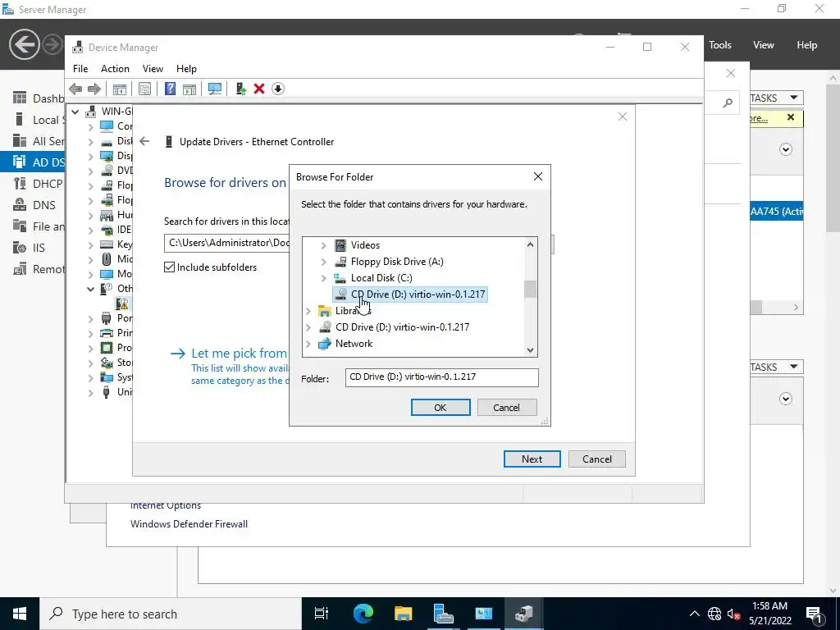This screenshot has width=840, height=630.
Task: Open Server Manager Help menu
Action: click(x=807, y=45)
